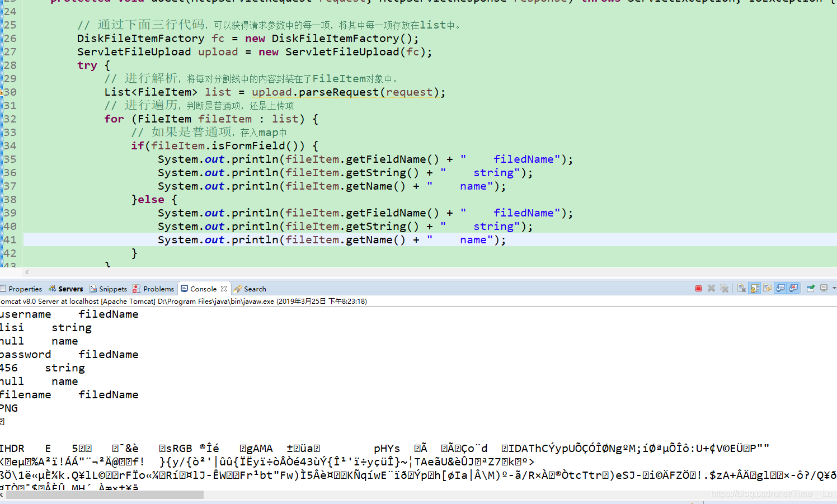Toggle show console on standard output change
Screen dimensions: 837x504
(780, 288)
